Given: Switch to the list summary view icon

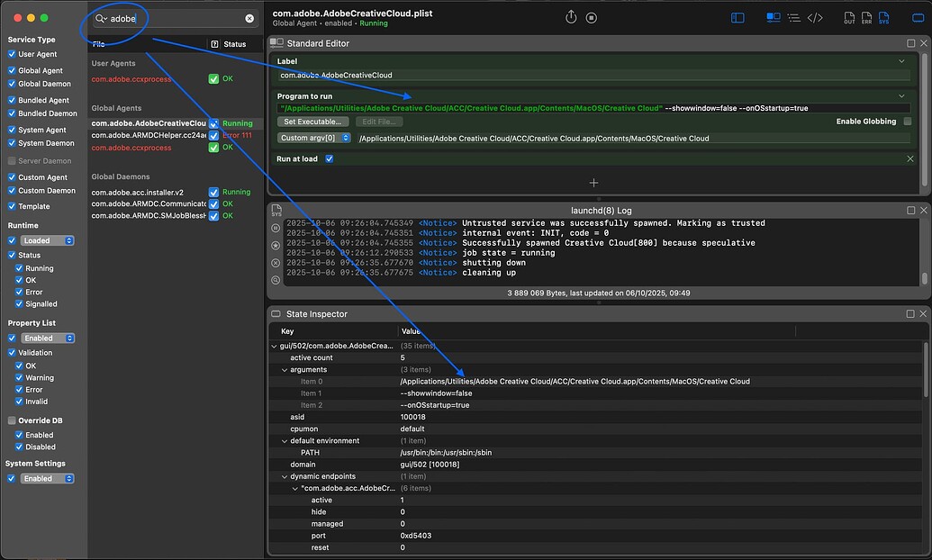Looking at the screenshot, I should (x=793, y=16).
